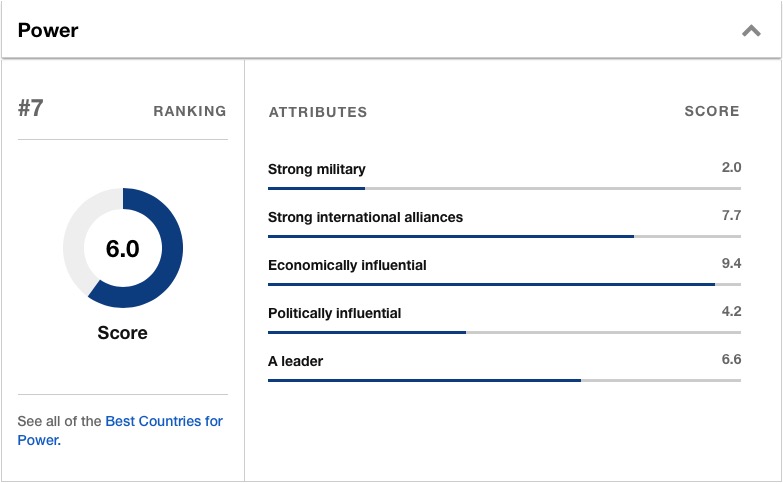Click the Strong international alliances score bar
This screenshot has height=483, width=783.
[x=504, y=236]
